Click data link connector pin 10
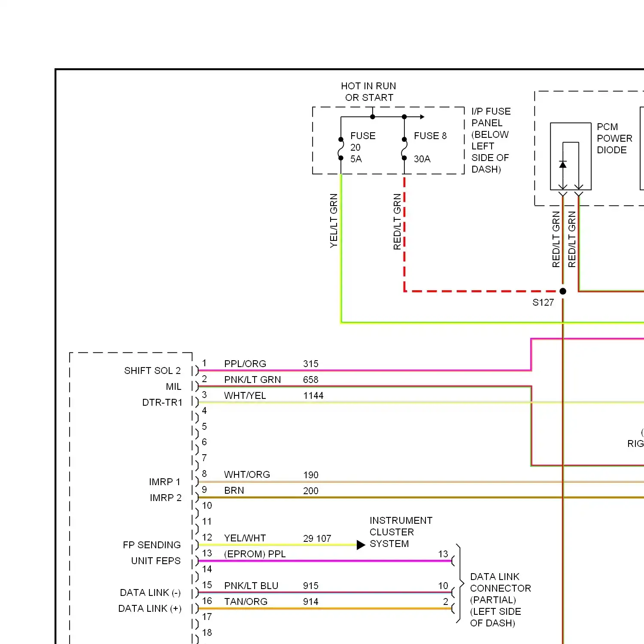Viewport: 644px width, 644px height. point(443,586)
